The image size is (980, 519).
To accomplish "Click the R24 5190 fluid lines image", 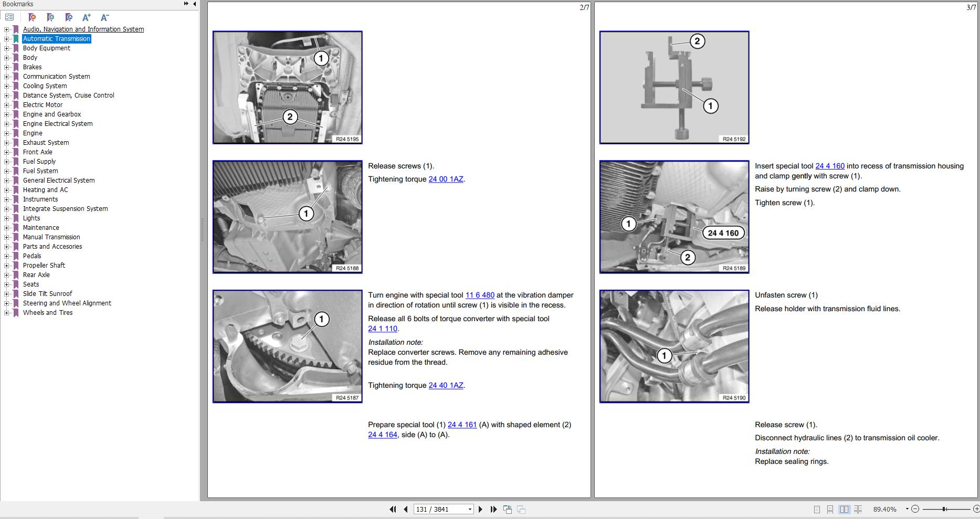I will (x=675, y=346).
